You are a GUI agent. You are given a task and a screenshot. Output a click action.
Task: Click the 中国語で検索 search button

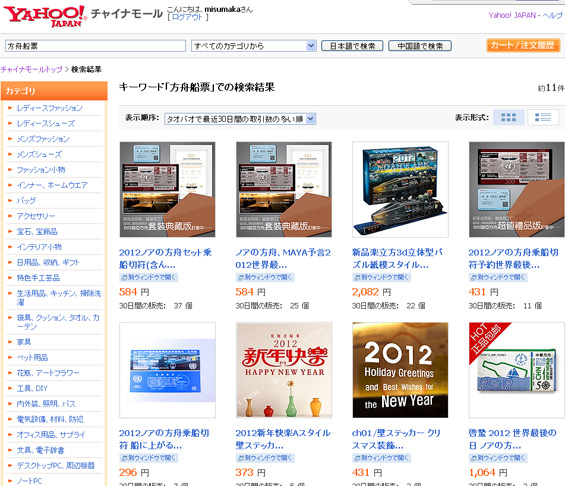click(x=420, y=46)
